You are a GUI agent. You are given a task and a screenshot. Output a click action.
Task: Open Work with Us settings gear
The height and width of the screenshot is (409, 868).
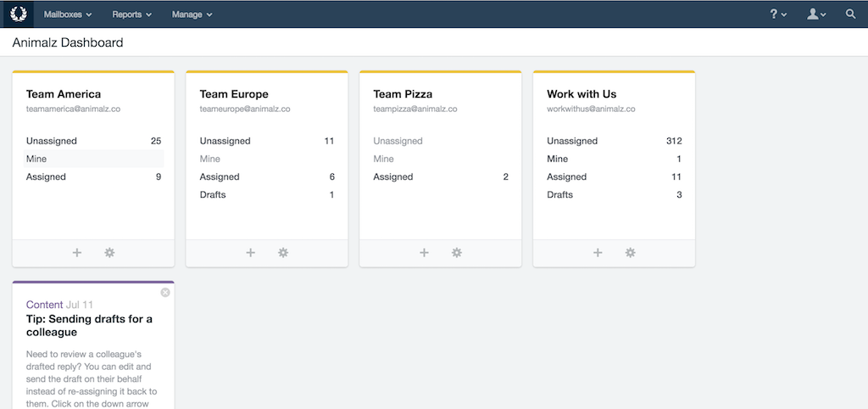(x=631, y=253)
